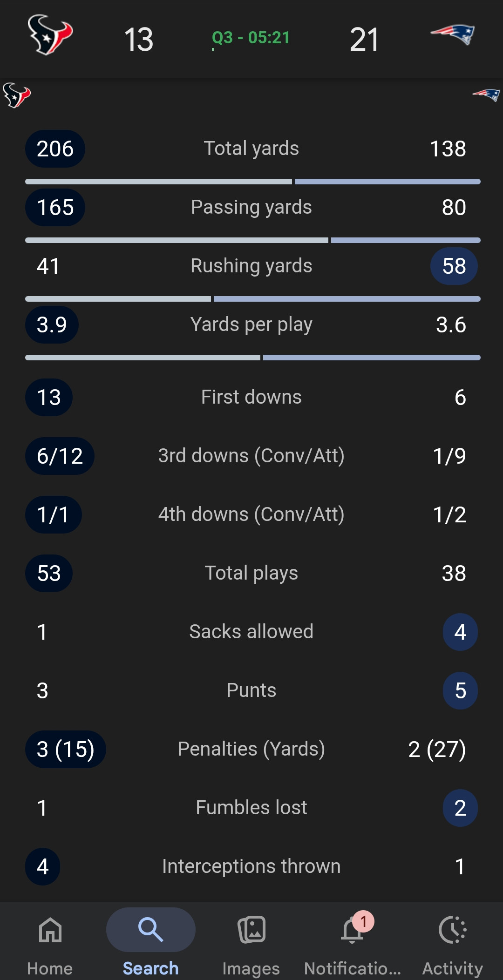Tap the Sacks allowed value 4 badge
The image size is (503, 980).
(460, 632)
